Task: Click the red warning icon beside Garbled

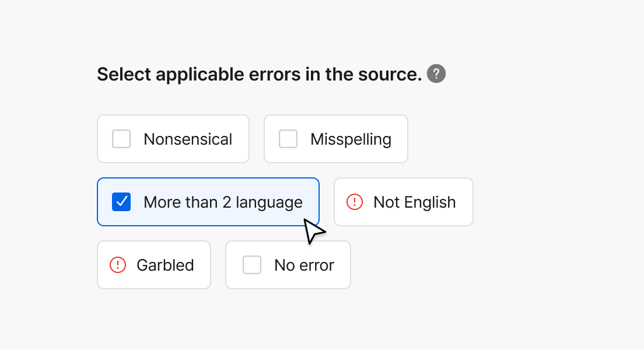Action: (x=118, y=265)
